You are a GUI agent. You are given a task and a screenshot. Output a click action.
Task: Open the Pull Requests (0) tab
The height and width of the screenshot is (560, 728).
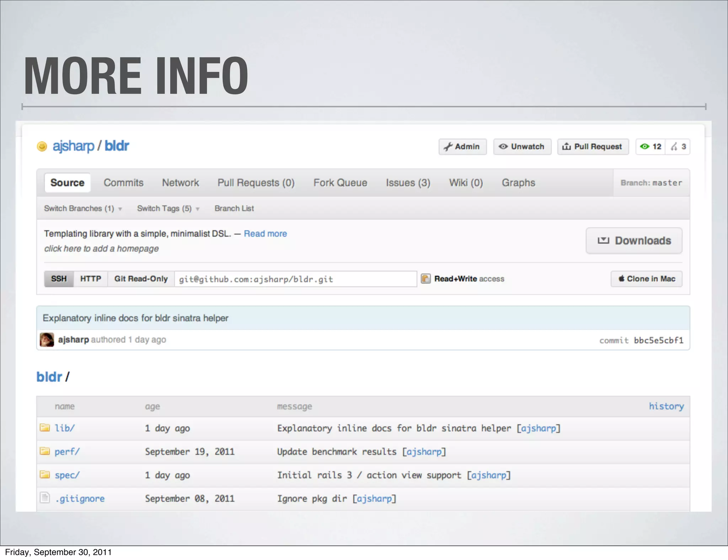click(256, 183)
